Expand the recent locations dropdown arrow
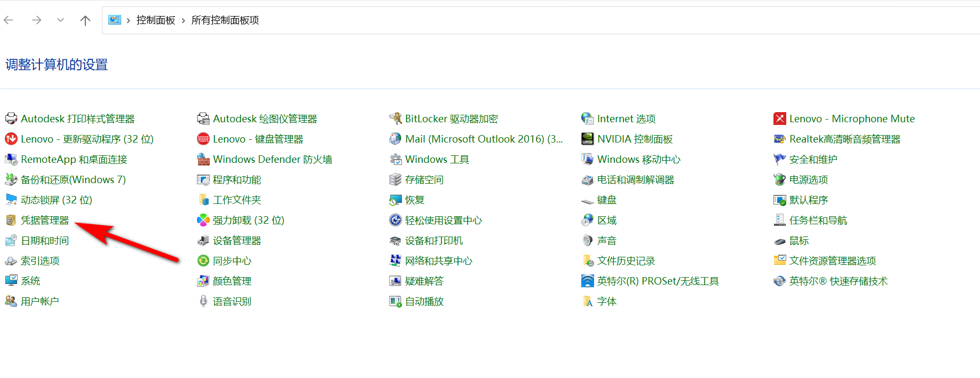 click(x=60, y=20)
